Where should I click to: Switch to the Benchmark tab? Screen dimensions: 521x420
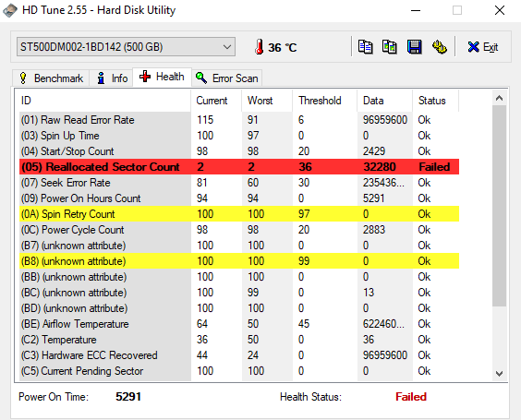click(51, 78)
